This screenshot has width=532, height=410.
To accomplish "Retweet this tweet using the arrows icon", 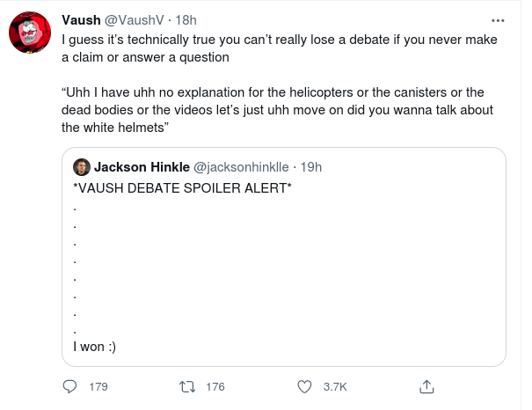I will coord(186,386).
